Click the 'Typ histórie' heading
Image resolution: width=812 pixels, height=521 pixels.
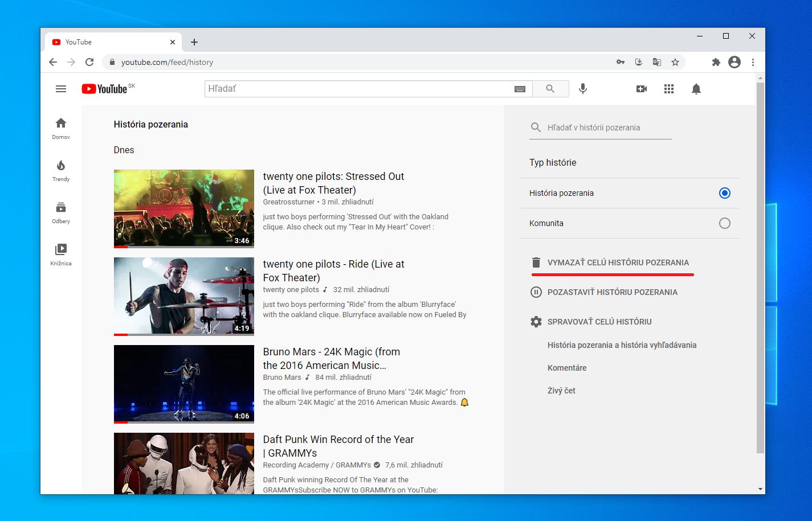coord(553,162)
